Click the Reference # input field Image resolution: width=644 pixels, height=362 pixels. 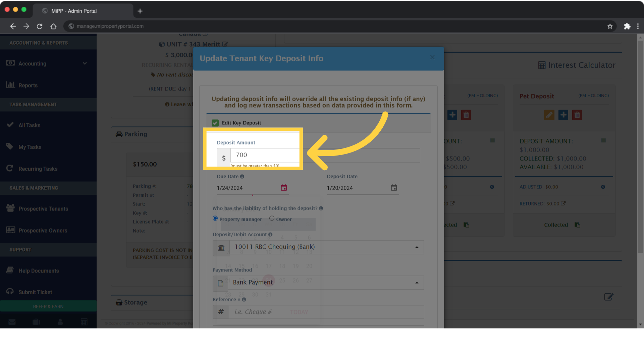pyautogui.click(x=326, y=312)
